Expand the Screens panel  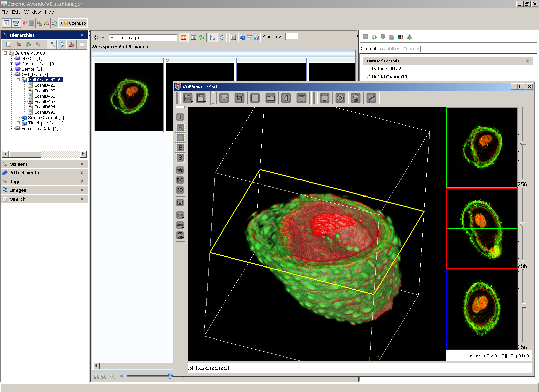tap(44, 164)
